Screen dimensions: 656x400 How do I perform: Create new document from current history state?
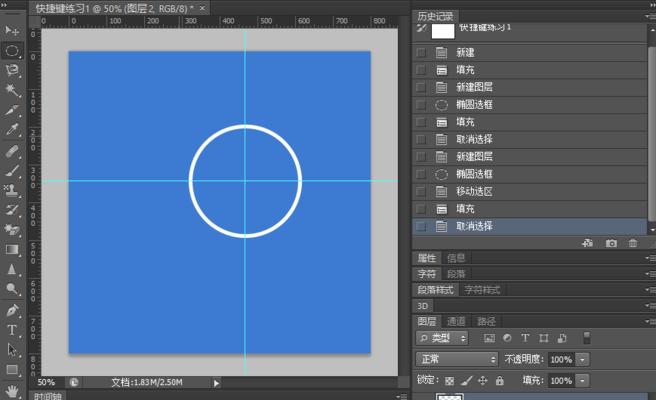point(588,243)
